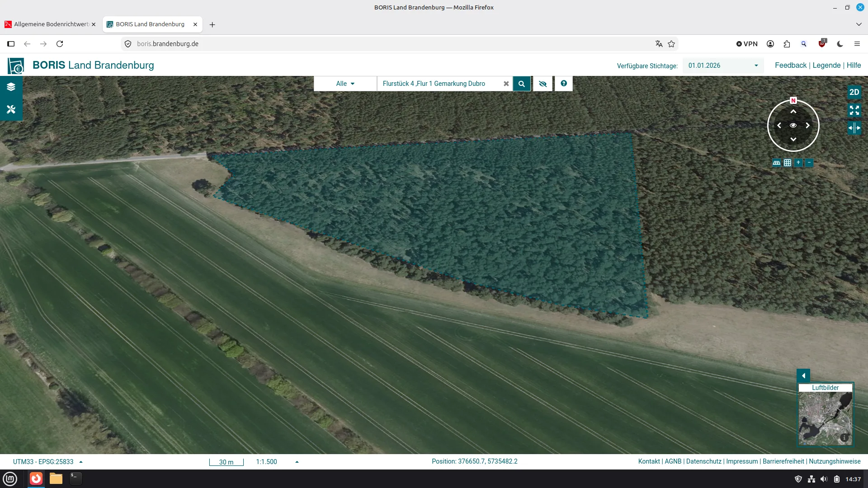The image size is (868, 488).
Task: Switch map to 2D view
Action: [854, 92]
